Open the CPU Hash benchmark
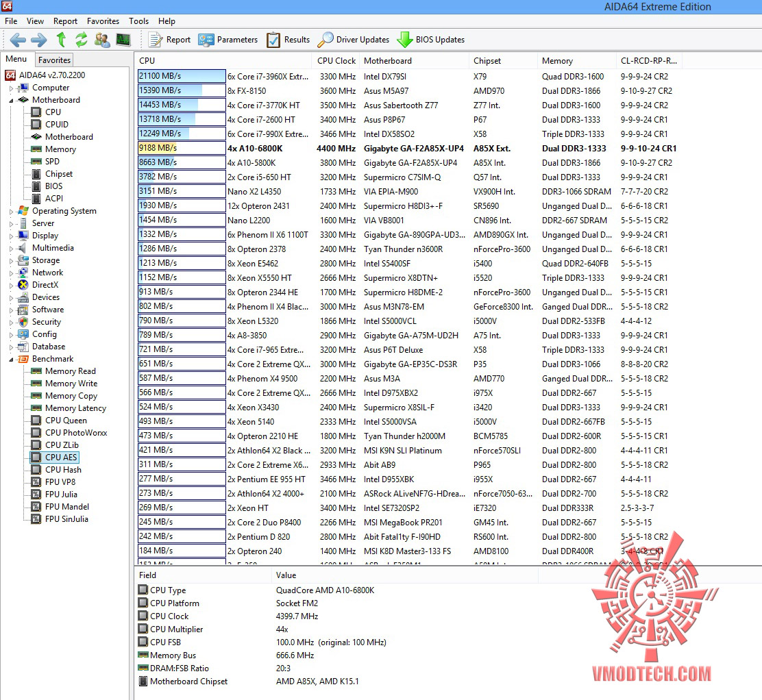This screenshot has height=700, width=762. pyautogui.click(x=63, y=470)
